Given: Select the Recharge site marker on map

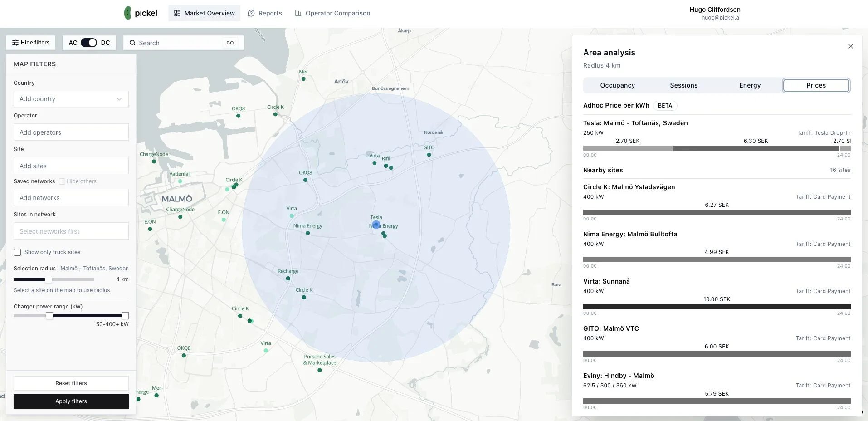Looking at the screenshot, I should [x=288, y=279].
